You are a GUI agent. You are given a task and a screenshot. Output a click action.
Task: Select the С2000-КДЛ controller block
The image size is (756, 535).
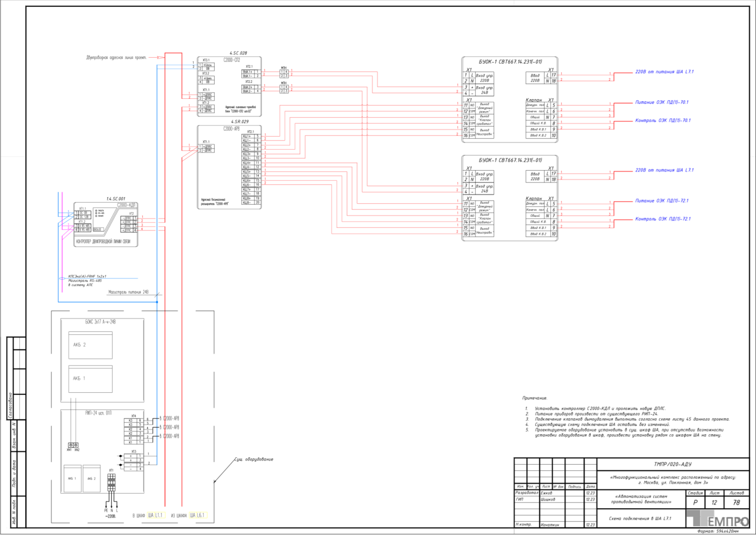[106, 224]
